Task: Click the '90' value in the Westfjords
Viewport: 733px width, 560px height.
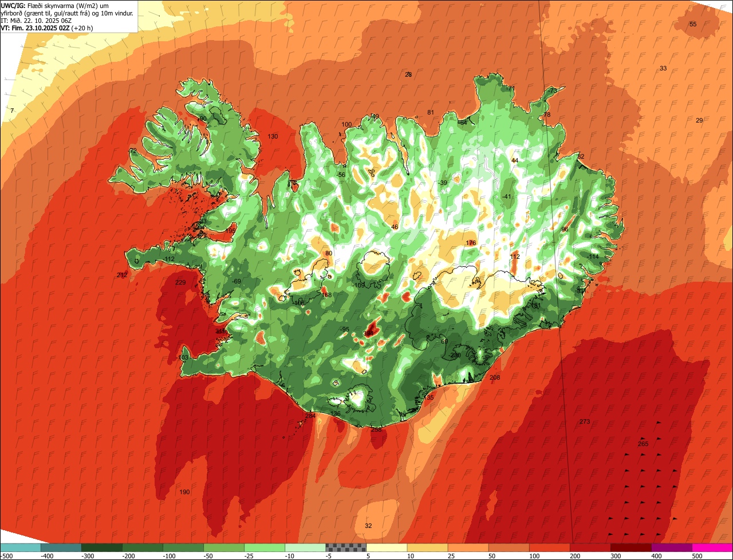Action: [202, 119]
